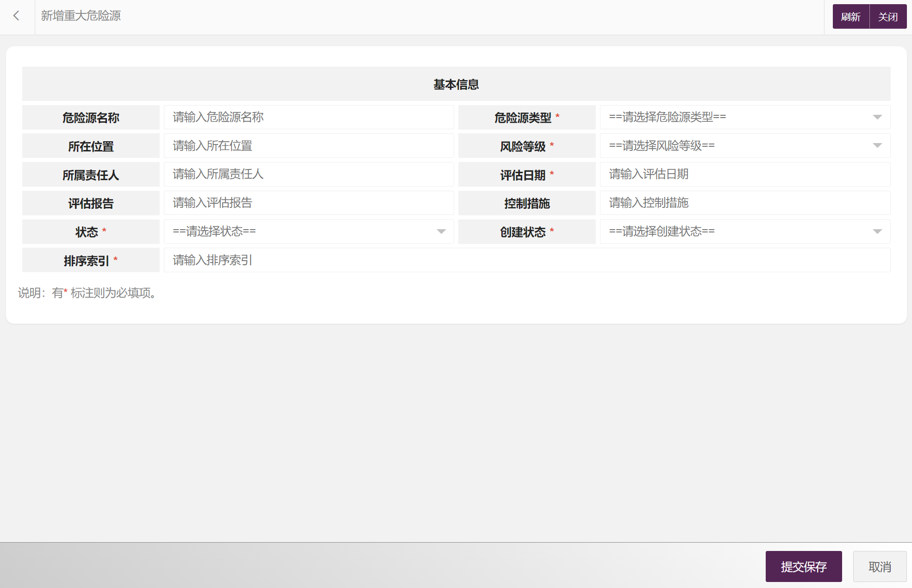Screen dimensions: 912x588
Task: Focus the 所在位置 input field
Action: click(308, 146)
